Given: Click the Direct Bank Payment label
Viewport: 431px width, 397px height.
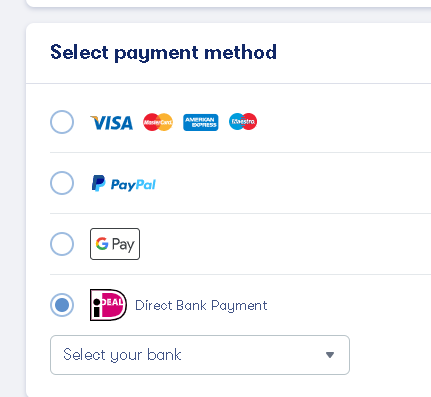Looking at the screenshot, I should [x=201, y=306].
